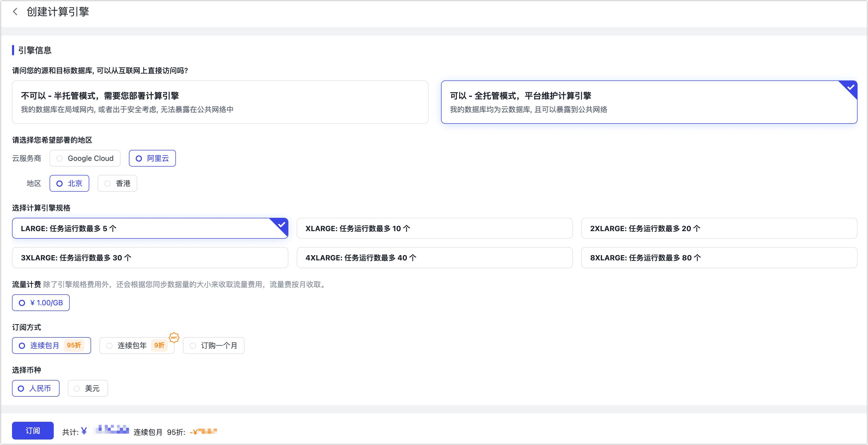
Task: Click the 订阅 subscribe button
Action: pyautogui.click(x=32, y=430)
